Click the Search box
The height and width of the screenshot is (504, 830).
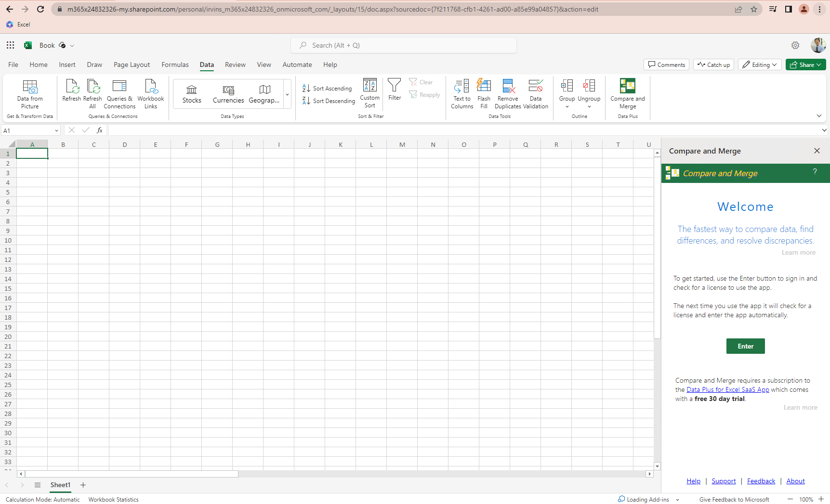[404, 45]
